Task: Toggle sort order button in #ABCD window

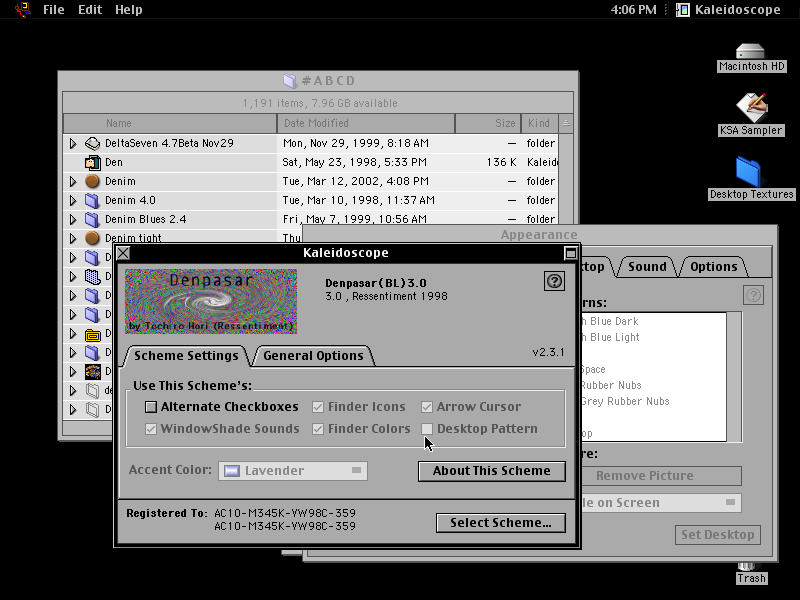Action: pos(566,123)
